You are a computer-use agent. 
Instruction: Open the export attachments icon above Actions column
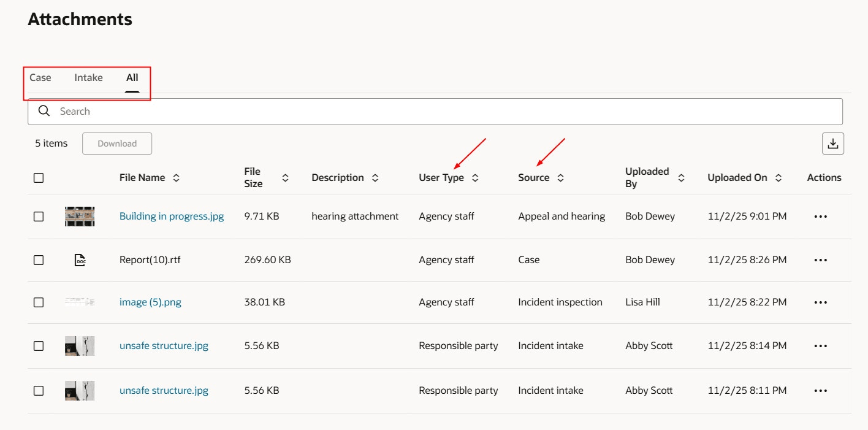pyautogui.click(x=833, y=143)
